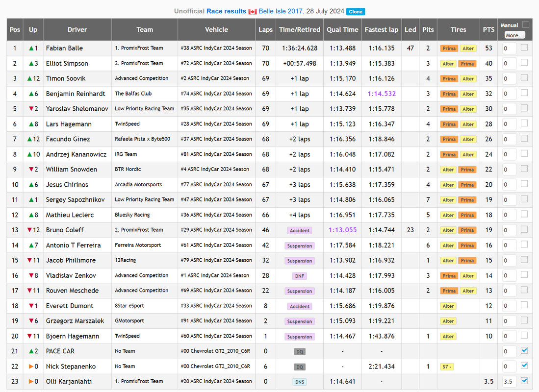Check the manual checkbox for Fabian Balle

524,48
